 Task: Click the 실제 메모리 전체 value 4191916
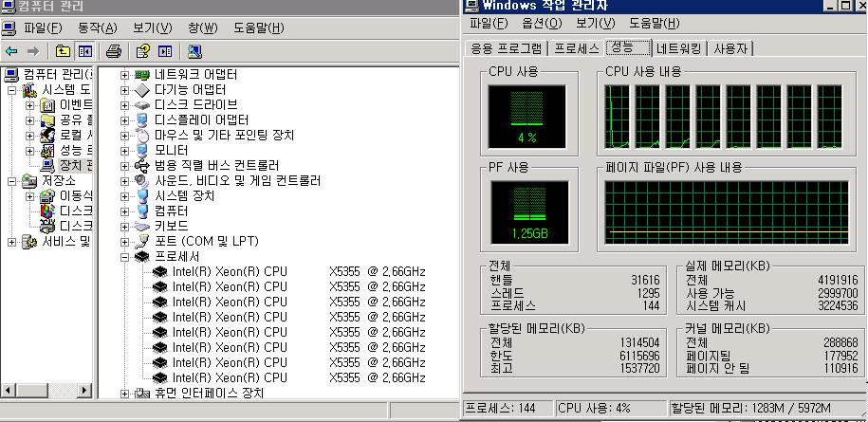838,281
